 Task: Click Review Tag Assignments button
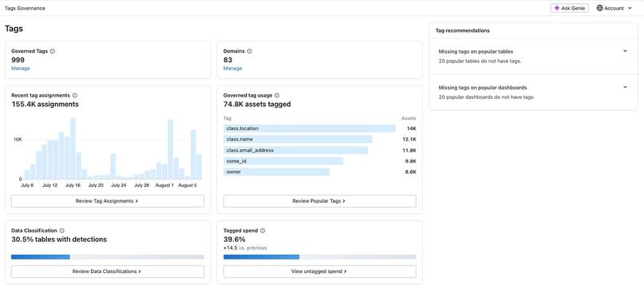point(108,201)
